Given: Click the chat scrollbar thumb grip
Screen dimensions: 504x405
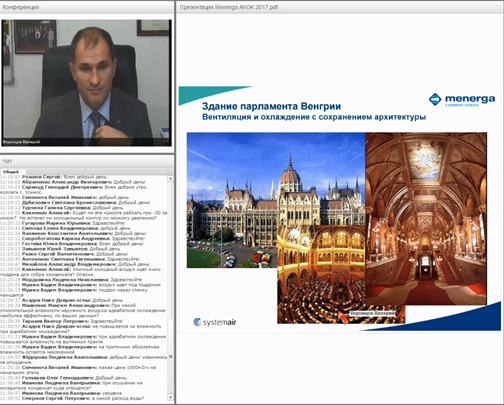Looking at the screenshot, I should click(170, 356).
